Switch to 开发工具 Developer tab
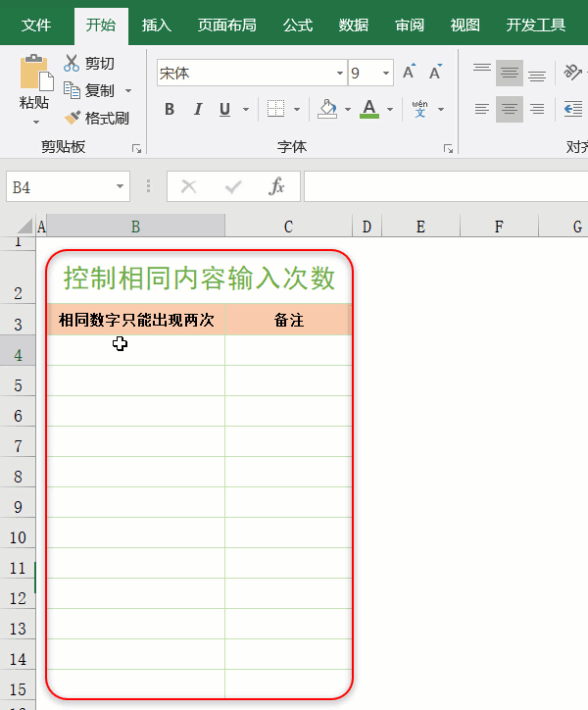Screen dimensions: 588x710 tap(536, 25)
